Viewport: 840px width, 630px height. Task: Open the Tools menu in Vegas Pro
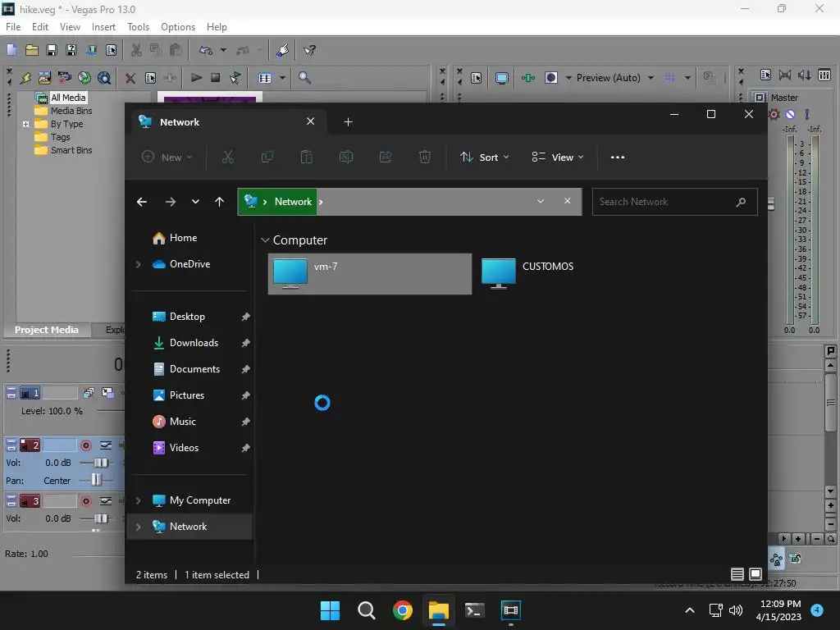coord(138,27)
